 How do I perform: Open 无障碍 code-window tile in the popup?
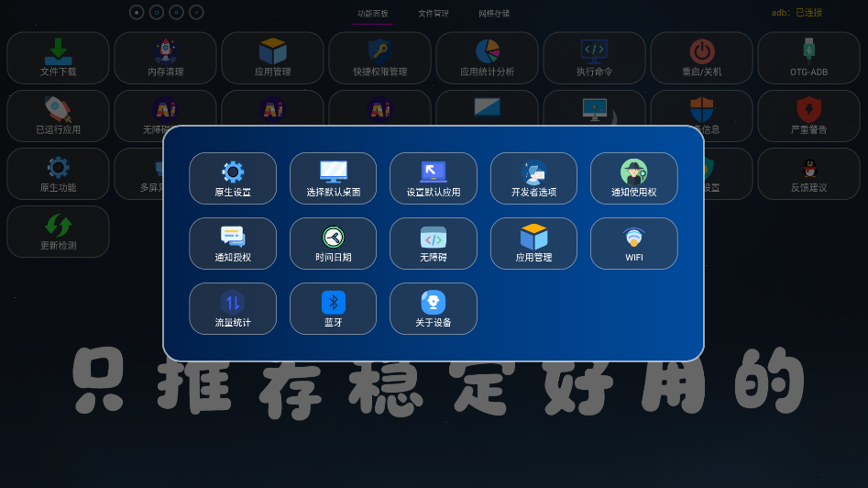434,244
